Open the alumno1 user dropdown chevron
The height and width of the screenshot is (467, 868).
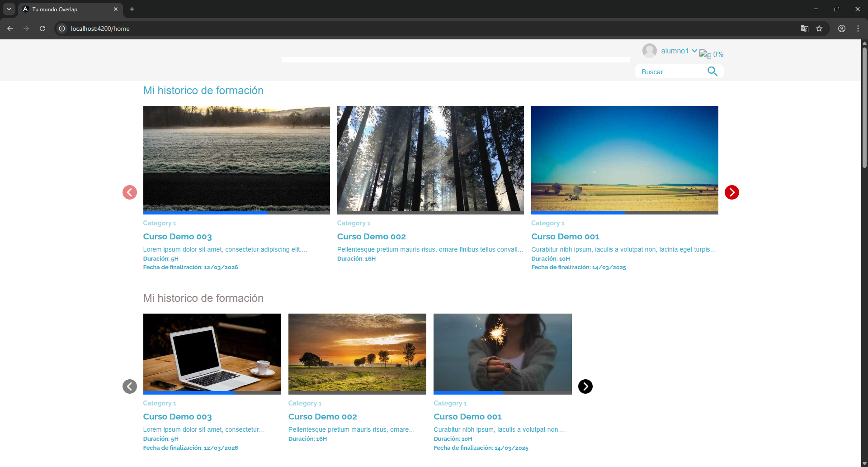pyautogui.click(x=694, y=51)
